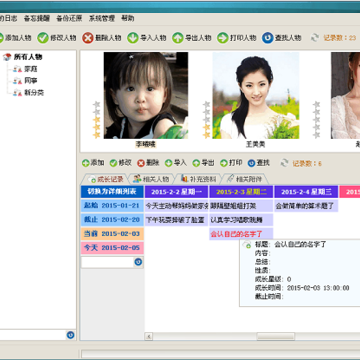The width and height of the screenshot is (360, 360).
Task: Select the 同事 category in the tree
Action: pos(25,81)
